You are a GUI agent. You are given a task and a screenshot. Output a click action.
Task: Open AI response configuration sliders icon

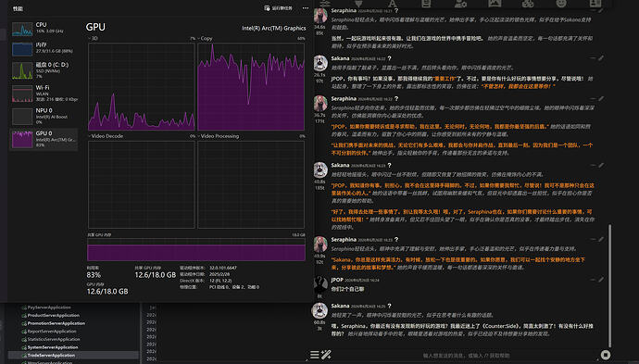pyautogui.click(x=325, y=4)
